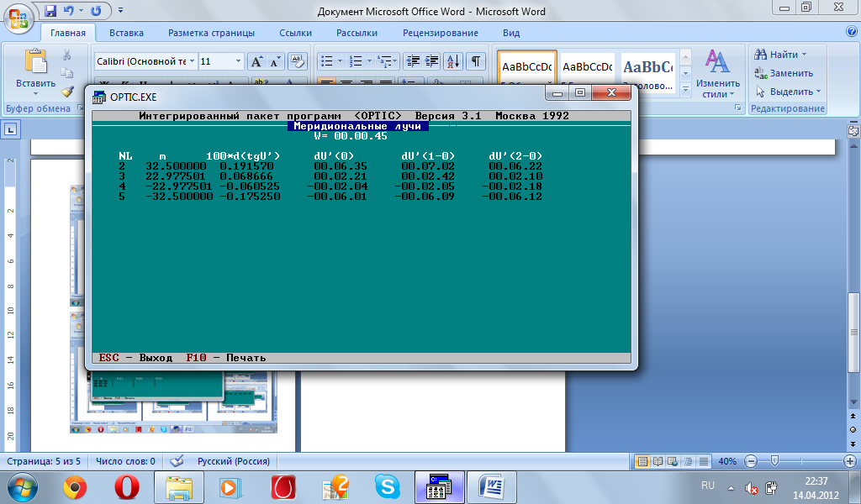
Task: Click Число слов: 0 word count
Action: 126,461
